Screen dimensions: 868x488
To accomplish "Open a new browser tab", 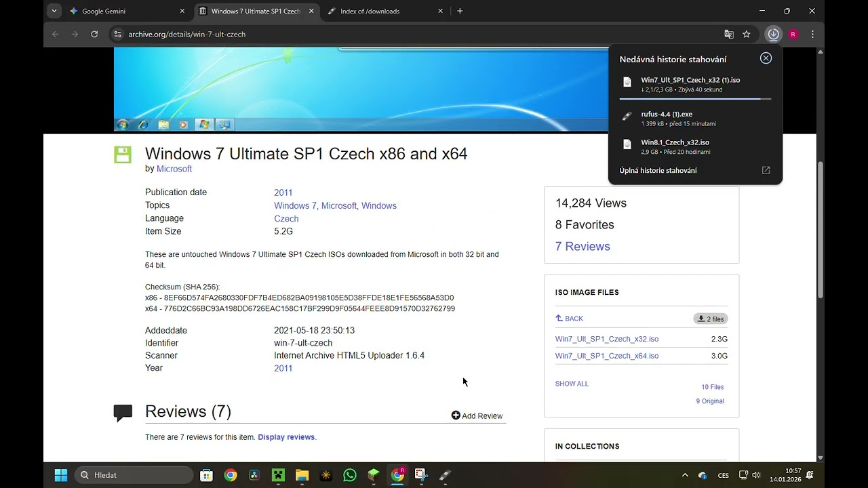I will pyautogui.click(x=460, y=11).
